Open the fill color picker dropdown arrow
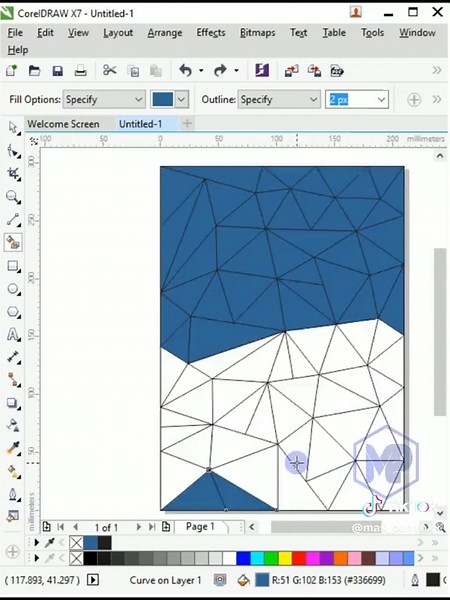Image resolution: width=450 pixels, height=600 pixels. click(x=182, y=99)
